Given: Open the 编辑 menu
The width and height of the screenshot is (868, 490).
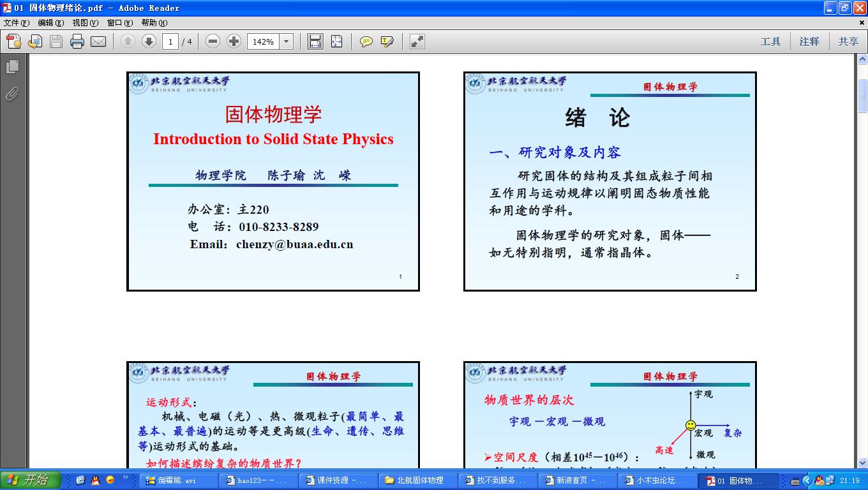Looking at the screenshot, I should 51,23.
